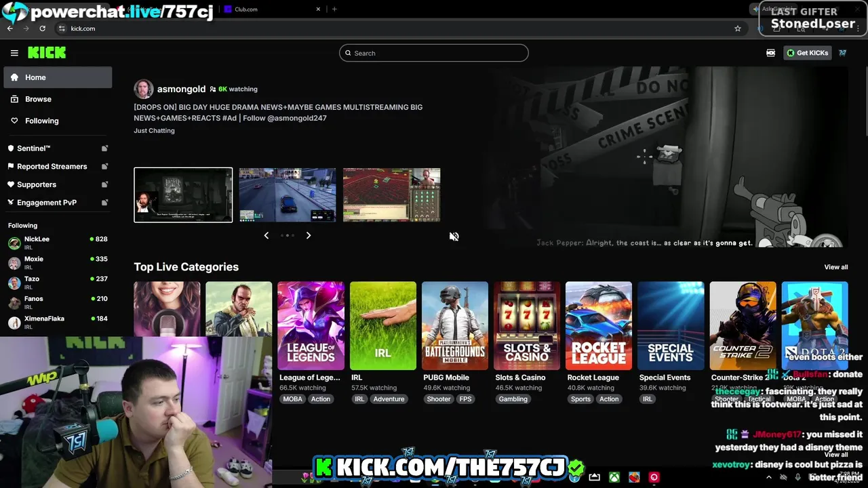Click external-link icon next to Supporters
Screen dimensions: 868x488
point(104,184)
